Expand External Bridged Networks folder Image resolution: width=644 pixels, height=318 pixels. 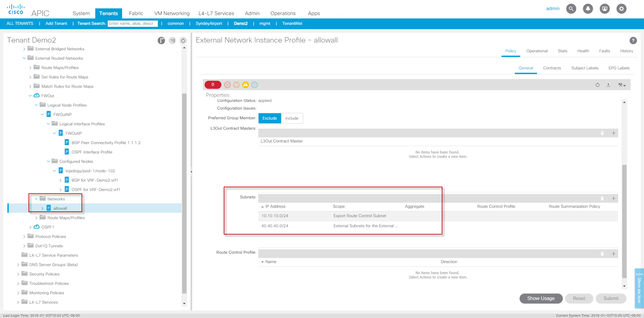[x=24, y=49]
